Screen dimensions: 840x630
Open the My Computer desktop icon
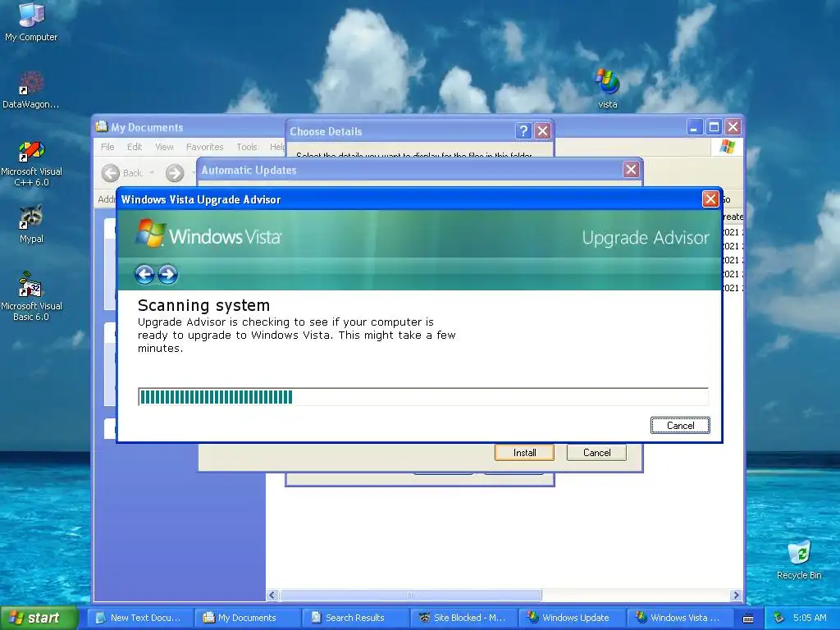(31, 21)
